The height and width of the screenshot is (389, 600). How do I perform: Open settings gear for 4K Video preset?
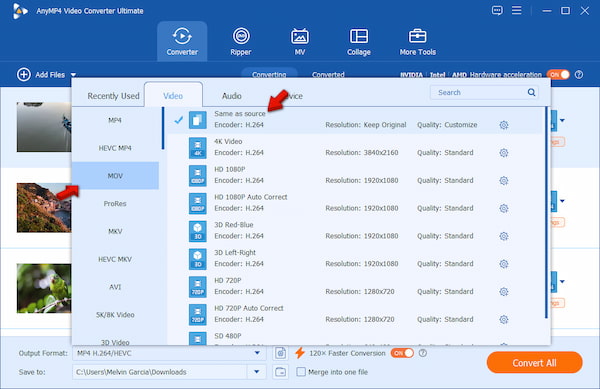pos(504,153)
